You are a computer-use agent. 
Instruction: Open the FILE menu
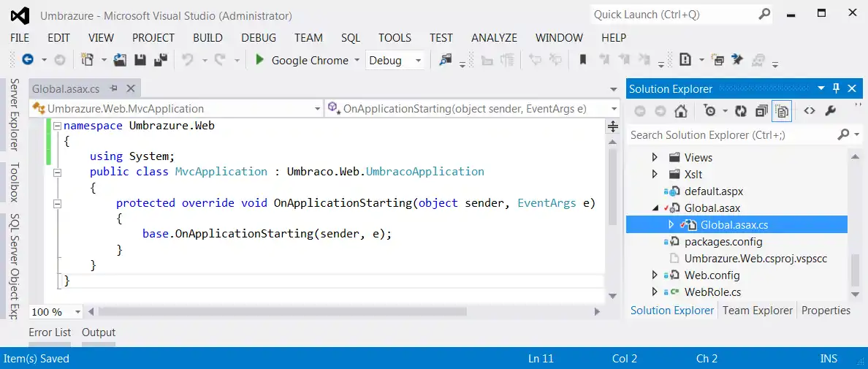(x=20, y=37)
